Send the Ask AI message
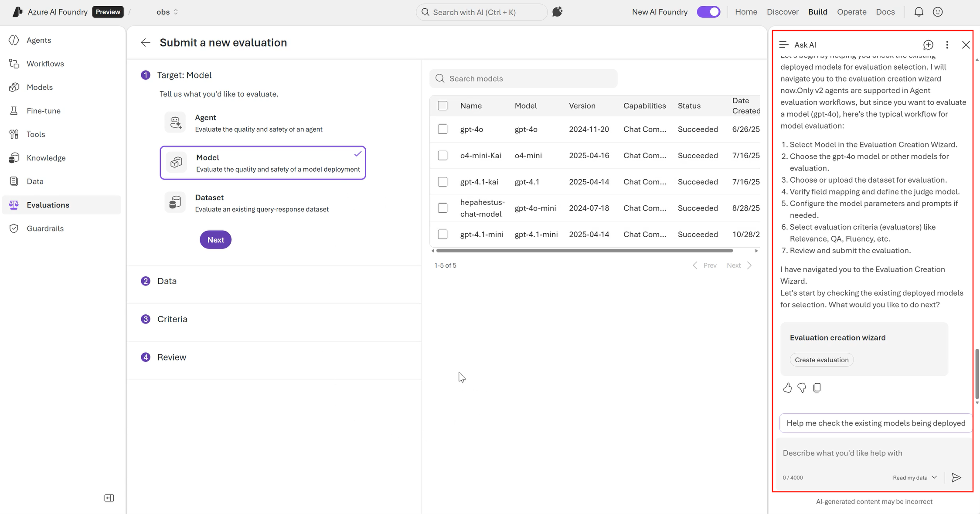Screen dimensions: 980x514 (x=956, y=477)
